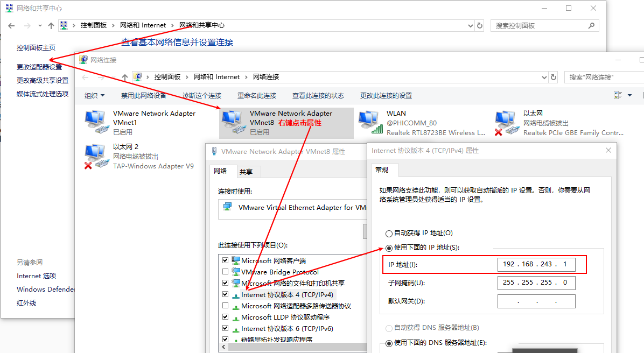
Task: Click 禁用此网络设备 in the toolbar
Action: [143, 96]
